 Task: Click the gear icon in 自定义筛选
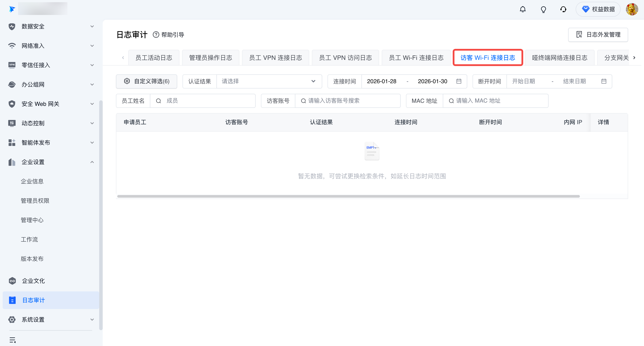(127, 81)
